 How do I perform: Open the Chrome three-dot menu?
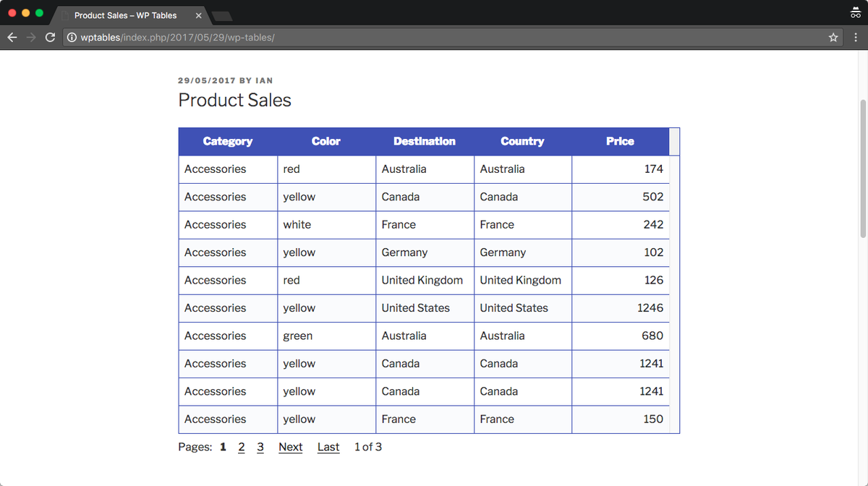coord(855,37)
